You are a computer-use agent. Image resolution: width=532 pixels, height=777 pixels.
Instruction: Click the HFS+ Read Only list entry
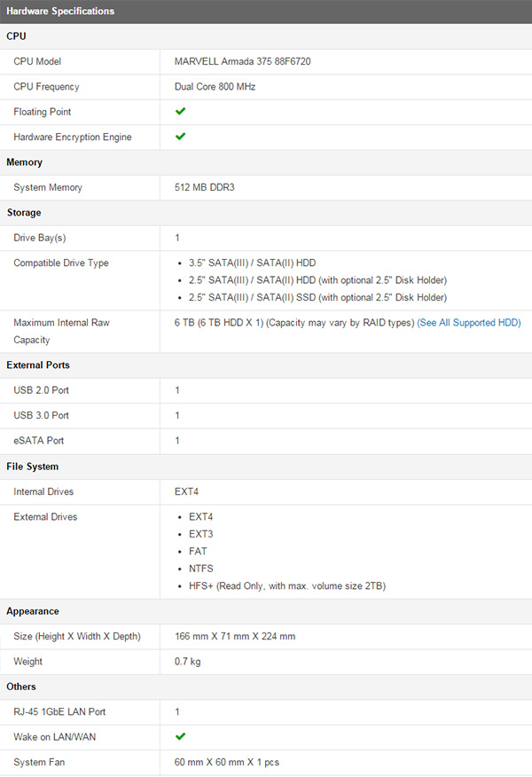286,585
